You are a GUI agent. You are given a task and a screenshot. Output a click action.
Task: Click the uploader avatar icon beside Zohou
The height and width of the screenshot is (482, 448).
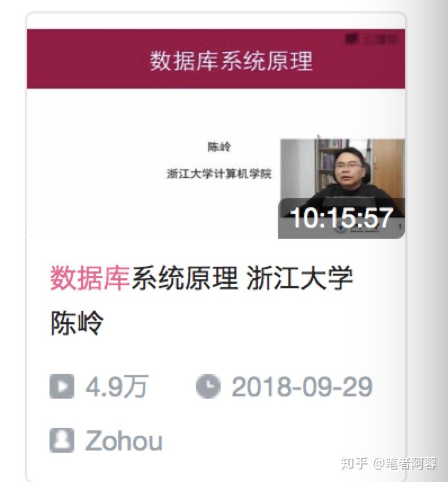(62, 440)
